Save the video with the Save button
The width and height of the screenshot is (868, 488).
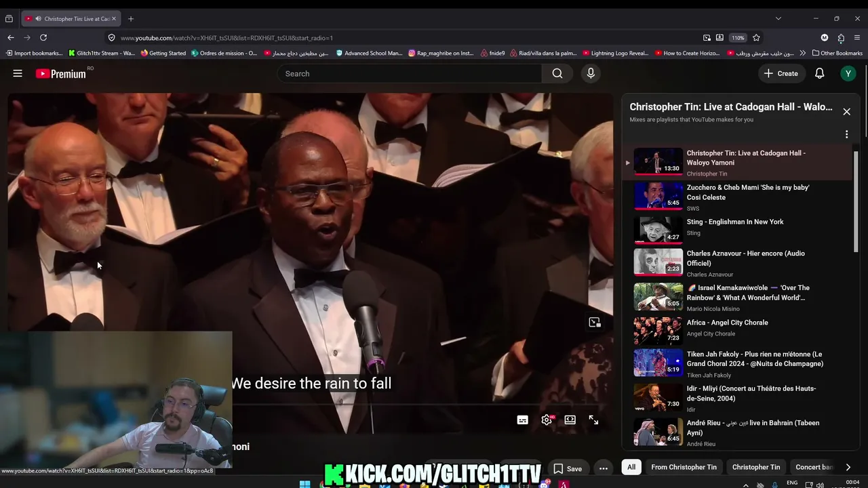[568, 468]
